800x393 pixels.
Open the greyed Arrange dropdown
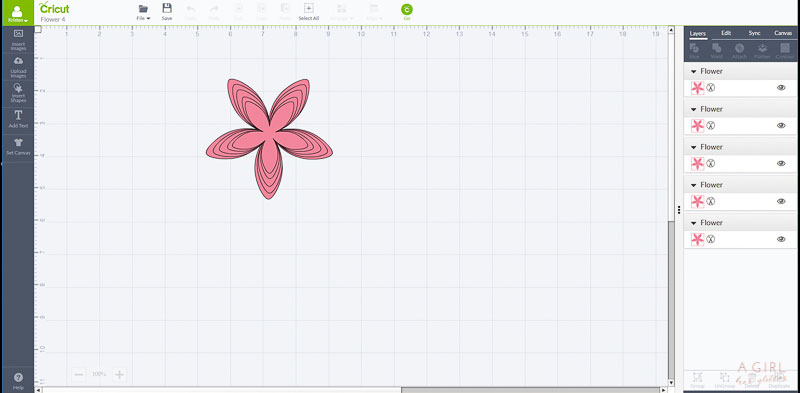341,12
